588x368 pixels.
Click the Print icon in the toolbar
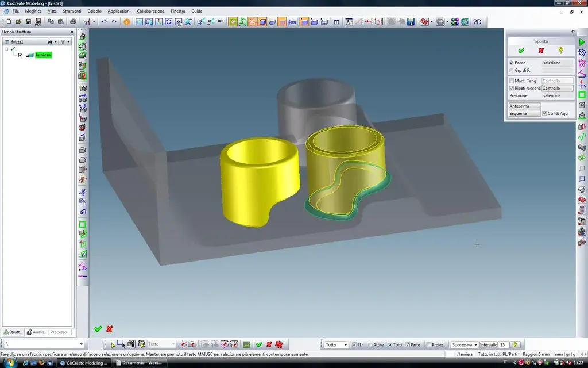pos(73,22)
